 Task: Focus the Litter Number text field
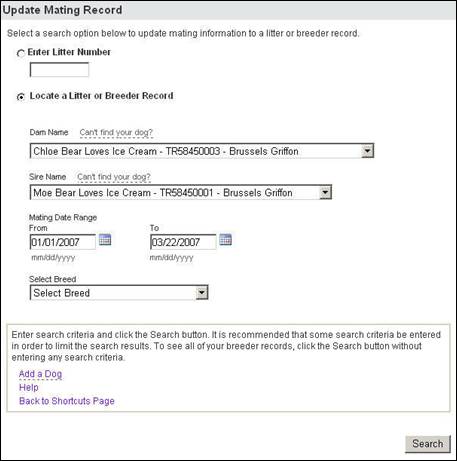click(x=59, y=70)
